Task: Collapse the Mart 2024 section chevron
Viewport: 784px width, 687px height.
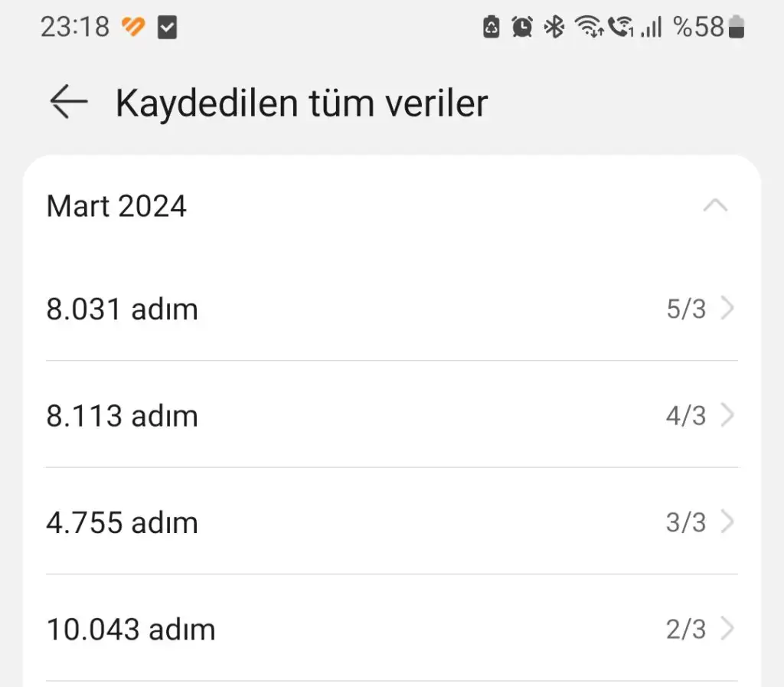Action: (715, 206)
